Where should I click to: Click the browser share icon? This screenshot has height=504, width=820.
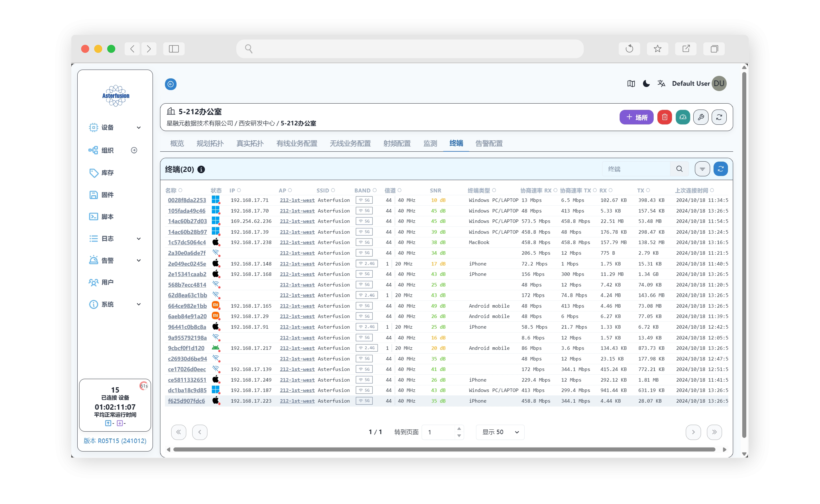tap(686, 49)
